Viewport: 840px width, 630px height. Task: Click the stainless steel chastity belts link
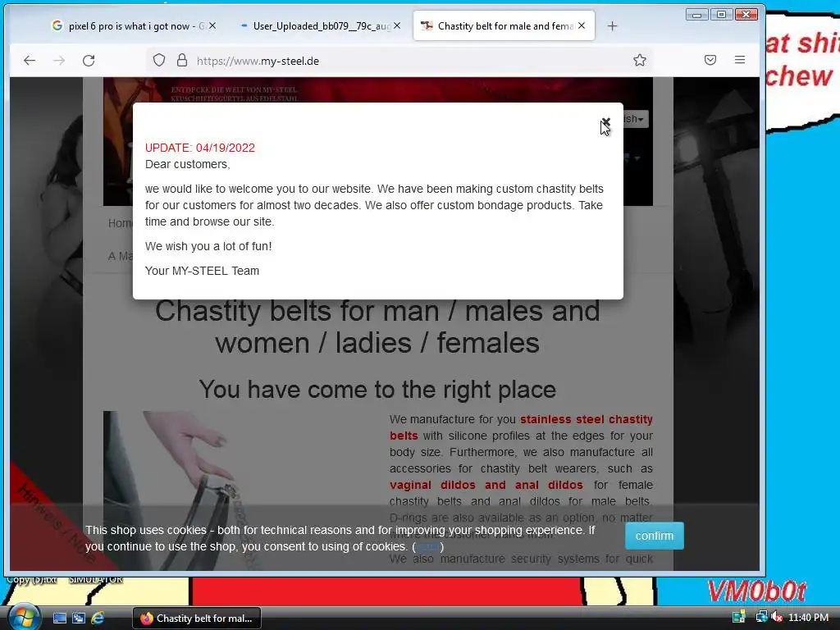tap(521, 427)
